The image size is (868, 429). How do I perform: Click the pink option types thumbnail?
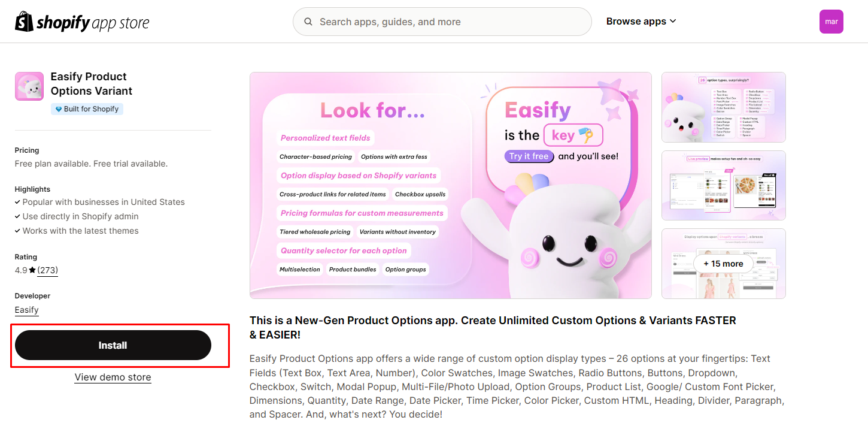point(723,107)
